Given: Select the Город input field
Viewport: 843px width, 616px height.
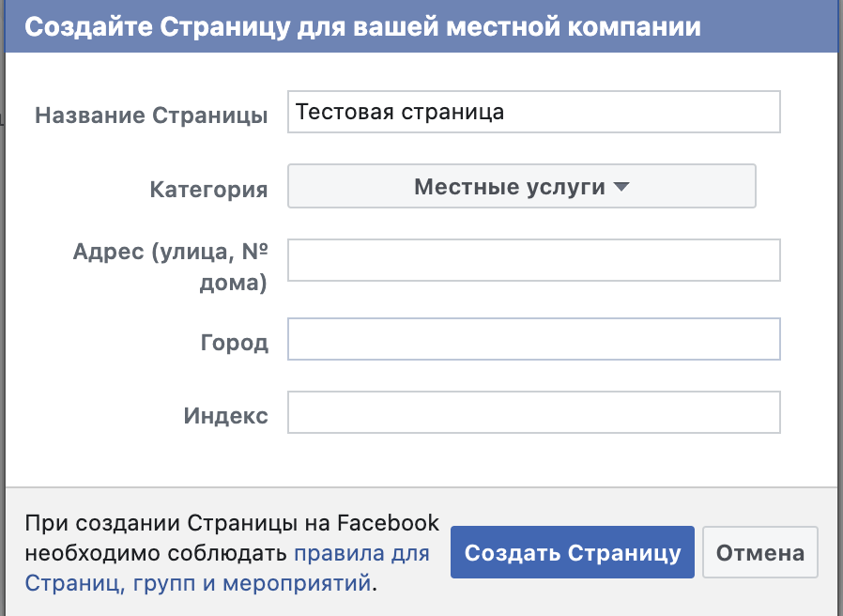Looking at the screenshot, I should [x=533, y=339].
